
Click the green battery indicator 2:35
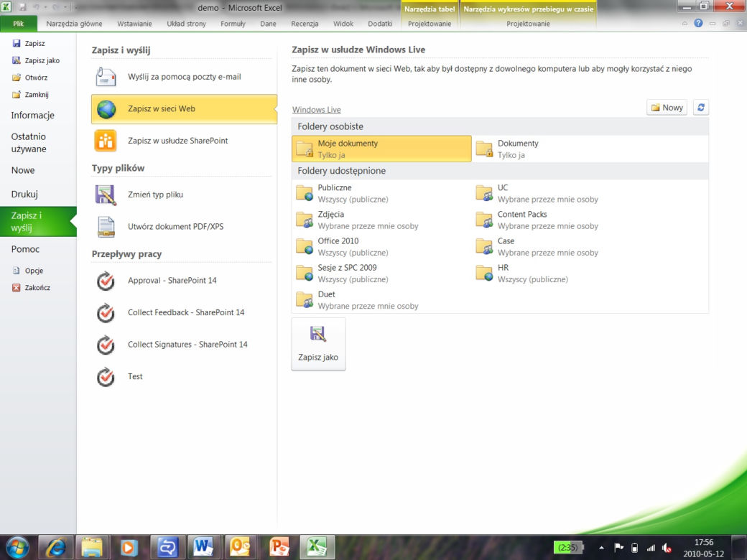tap(568, 548)
